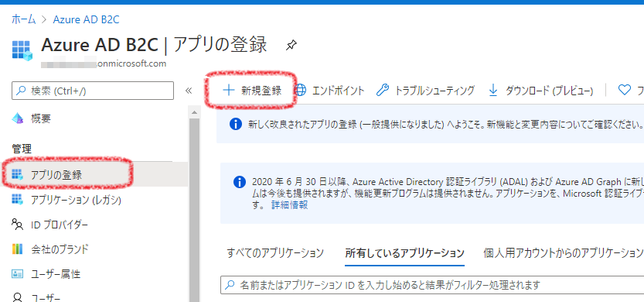644x302 pixels.
Task: Open トラブルシューティング in the toolbar
Action: [434, 91]
